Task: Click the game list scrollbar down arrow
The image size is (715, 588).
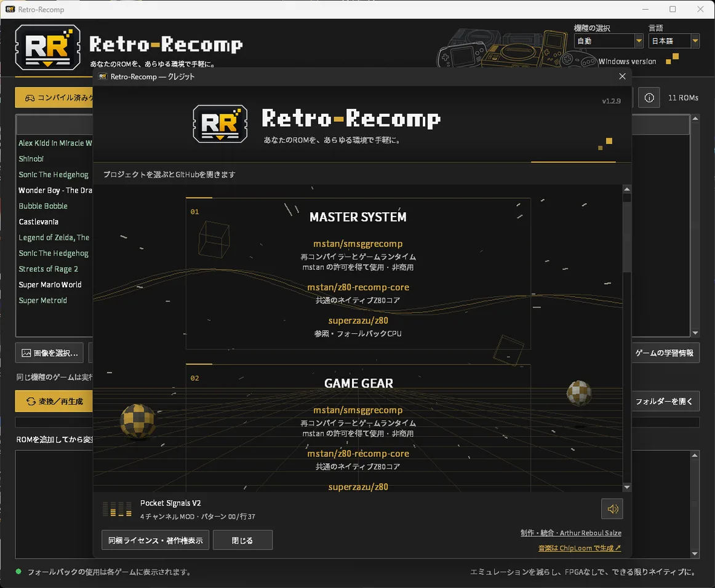Action: [x=695, y=333]
